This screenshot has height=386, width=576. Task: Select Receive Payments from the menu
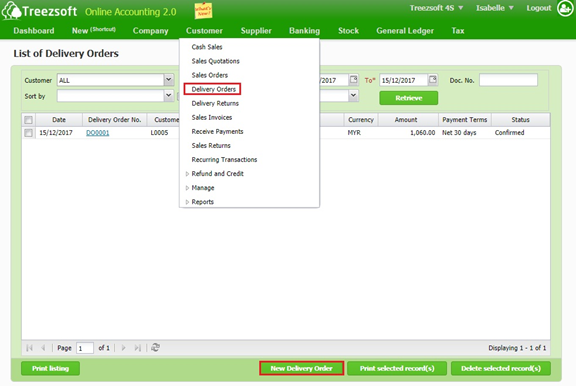(217, 131)
